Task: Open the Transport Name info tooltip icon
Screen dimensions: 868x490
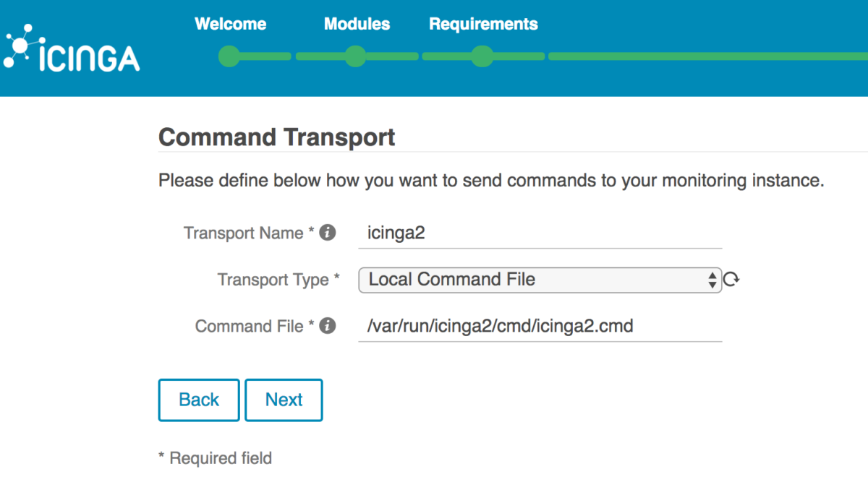Action: point(328,233)
